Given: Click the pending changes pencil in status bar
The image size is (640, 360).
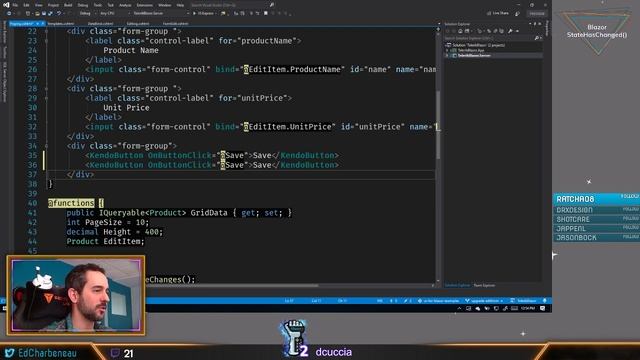Looking at the screenshot, I should pos(407,301).
